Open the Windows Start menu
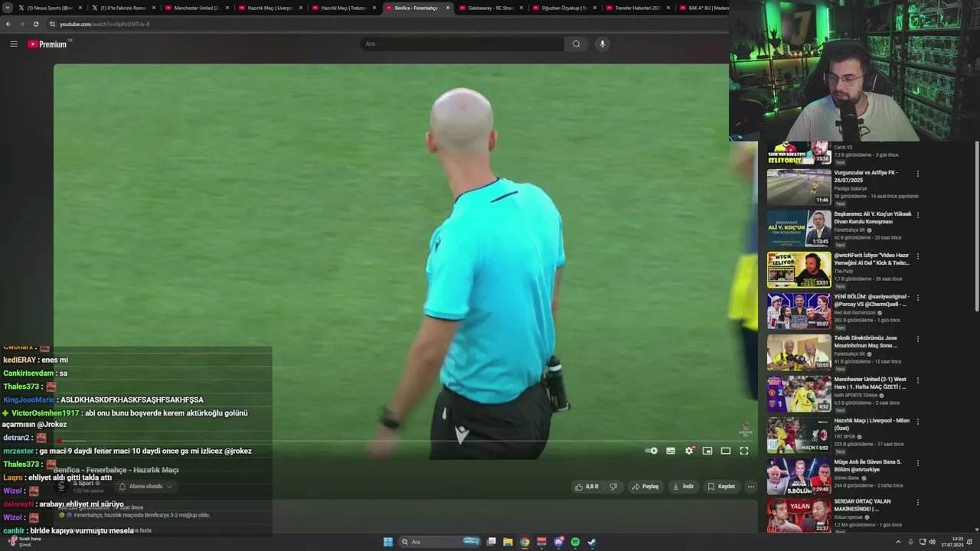The image size is (980, 551). click(x=388, y=542)
